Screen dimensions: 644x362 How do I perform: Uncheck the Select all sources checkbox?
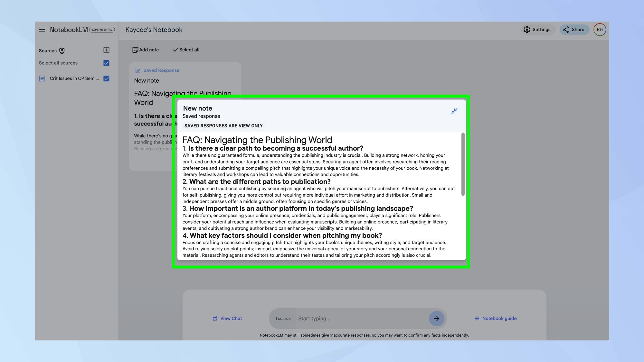pos(106,63)
